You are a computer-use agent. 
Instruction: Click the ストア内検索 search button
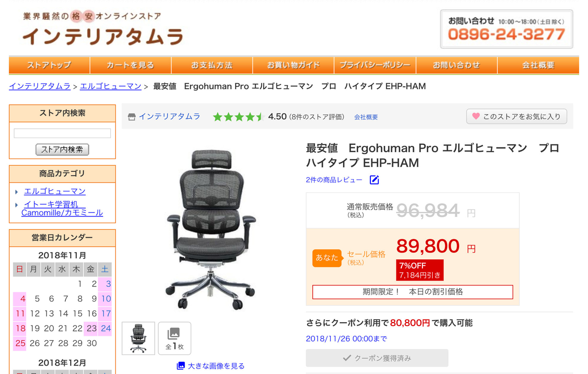pos(62,149)
